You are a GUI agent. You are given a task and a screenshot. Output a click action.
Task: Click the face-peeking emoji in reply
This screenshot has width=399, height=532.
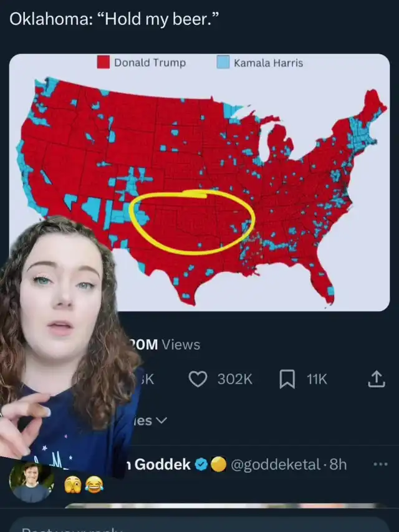(x=73, y=484)
